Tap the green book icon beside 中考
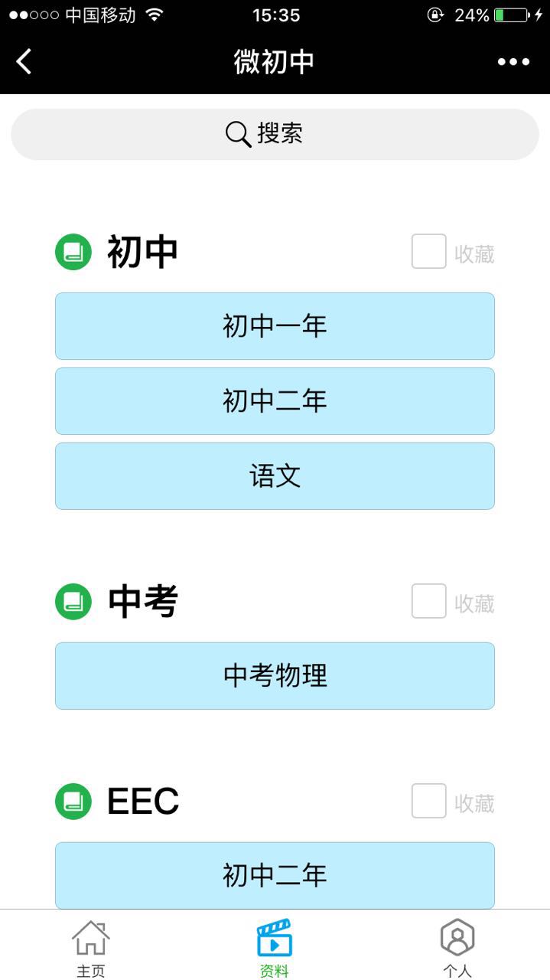Screen dimensions: 550x980 [73, 602]
